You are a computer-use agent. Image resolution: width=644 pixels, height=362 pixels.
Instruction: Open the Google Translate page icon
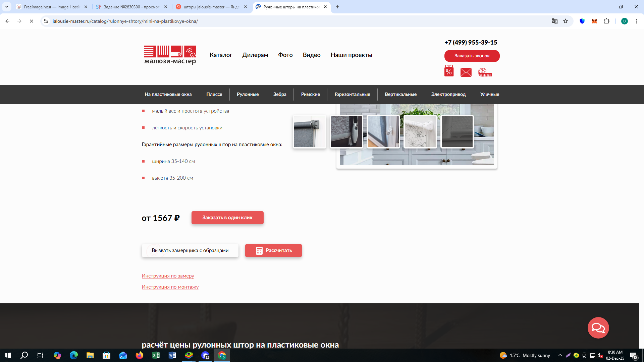554,21
